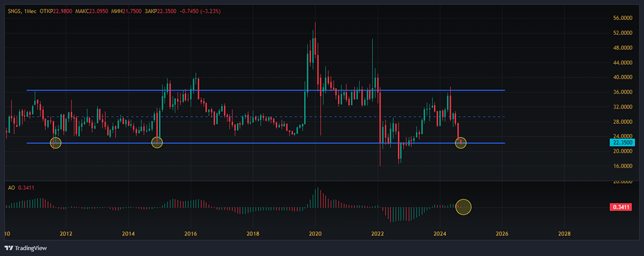Viewport: 644px width, 256px height.
Task: Click the red 0.3411 value beside AO title
Action: pyautogui.click(x=26, y=188)
